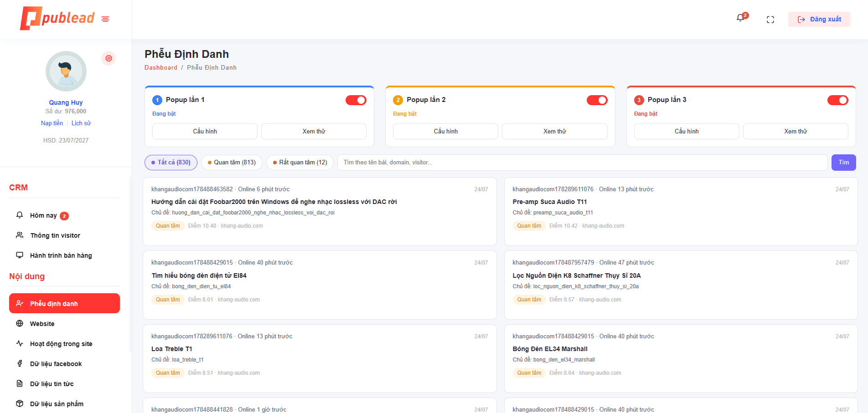The height and width of the screenshot is (413, 868).
Task: Open the Tìm hiểu bóng đèn điện tử El84 title
Action: pyautogui.click(x=199, y=275)
